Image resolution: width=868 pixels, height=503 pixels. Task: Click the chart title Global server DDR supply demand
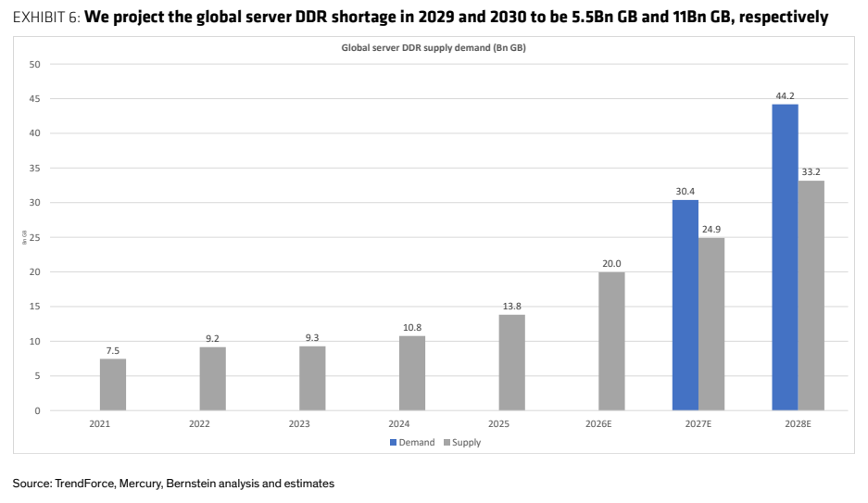click(x=434, y=47)
